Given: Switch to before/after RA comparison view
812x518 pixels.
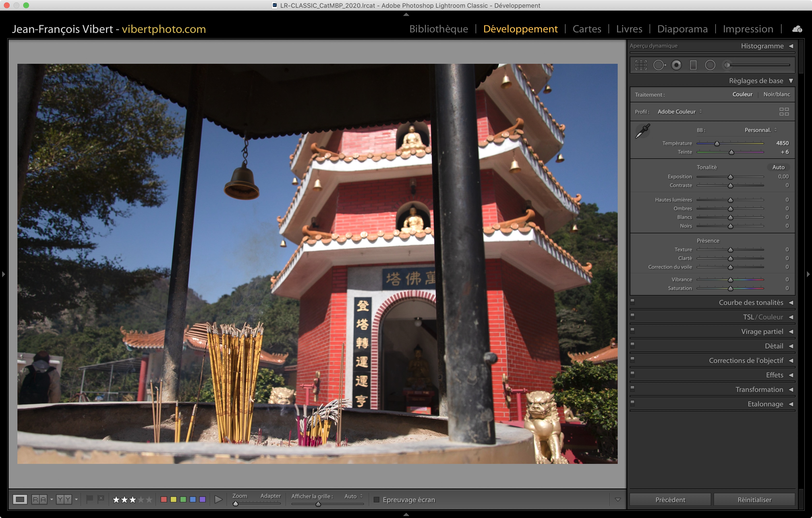Looking at the screenshot, I should 39,499.
